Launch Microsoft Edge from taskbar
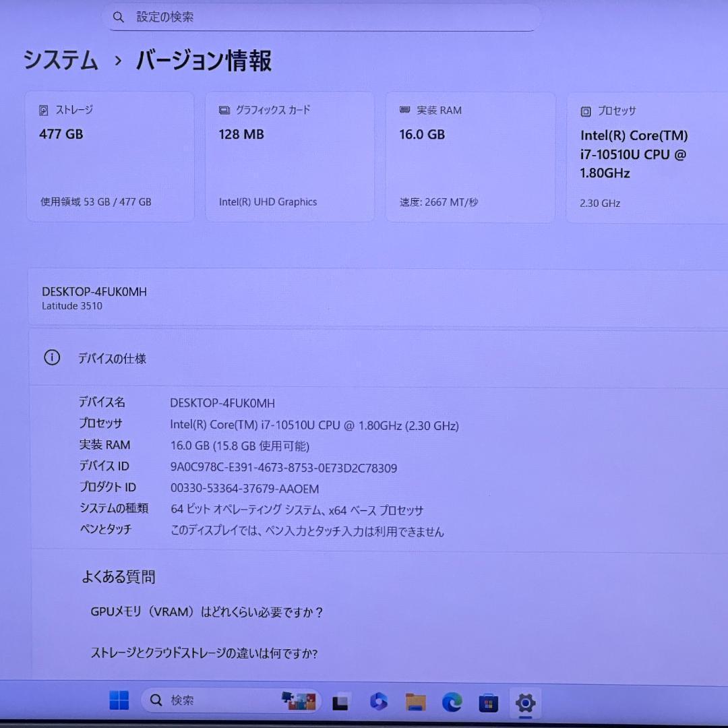Screen dimensions: 728x728 pyautogui.click(x=452, y=702)
